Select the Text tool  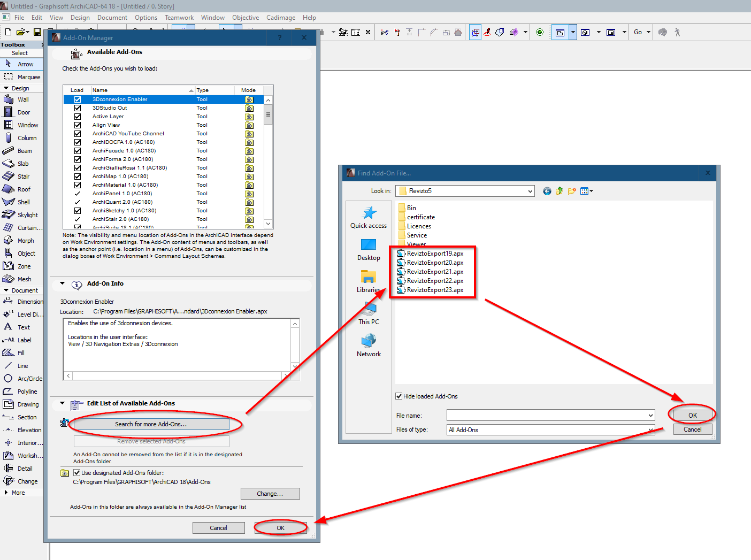pos(24,327)
